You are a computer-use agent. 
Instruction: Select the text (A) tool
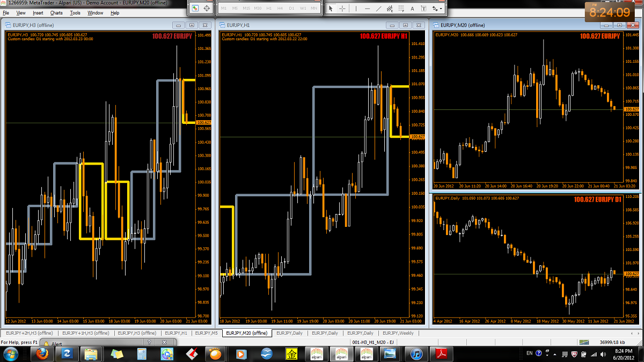pos(412,9)
